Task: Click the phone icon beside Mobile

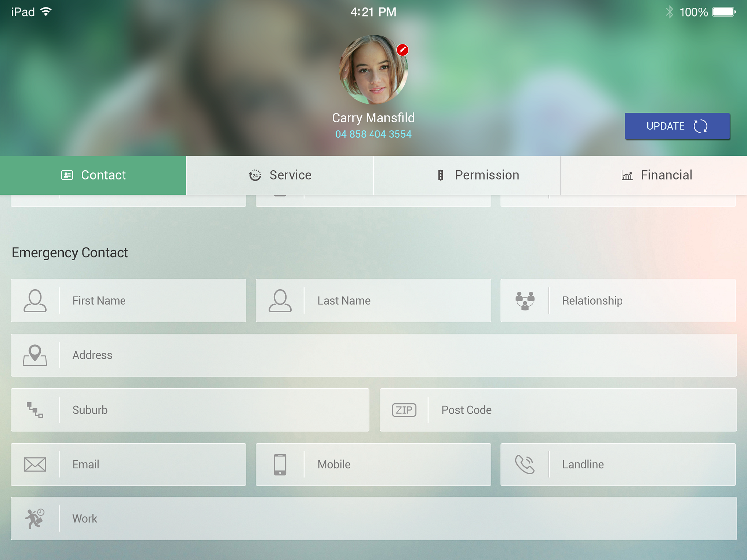Action: click(x=280, y=464)
